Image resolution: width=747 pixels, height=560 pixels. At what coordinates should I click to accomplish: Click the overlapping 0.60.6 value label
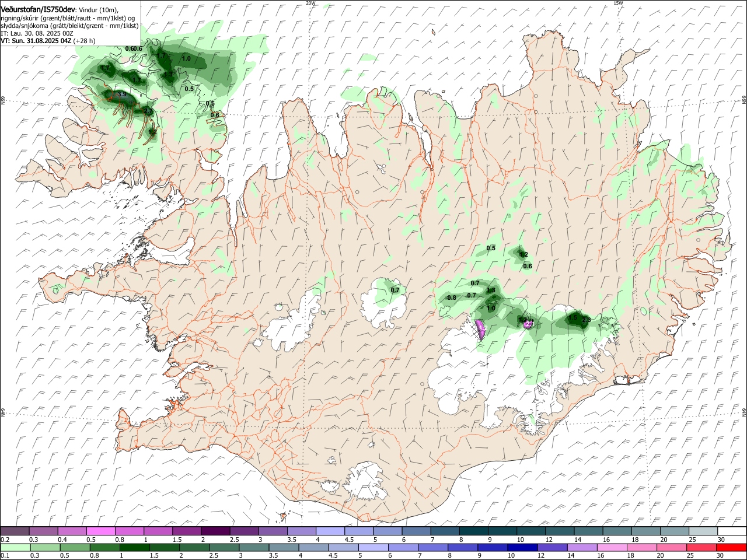pyautogui.click(x=134, y=48)
